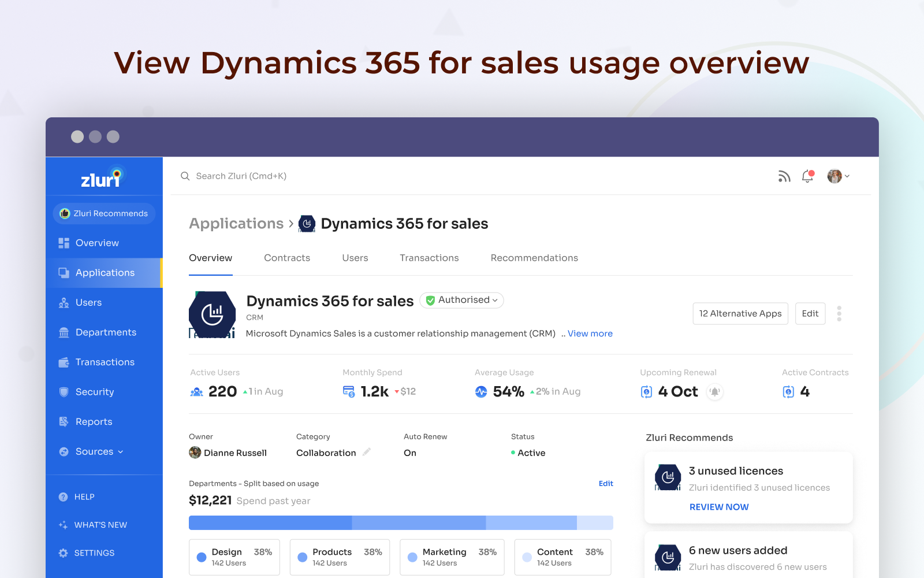This screenshot has width=924, height=578.
Task: Select the Products department card
Action: tap(340, 557)
